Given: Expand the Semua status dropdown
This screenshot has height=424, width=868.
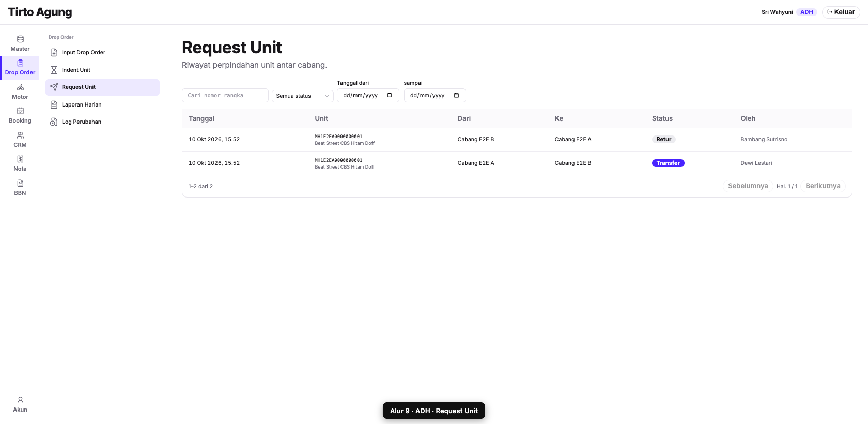Looking at the screenshot, I should (302, 96).
